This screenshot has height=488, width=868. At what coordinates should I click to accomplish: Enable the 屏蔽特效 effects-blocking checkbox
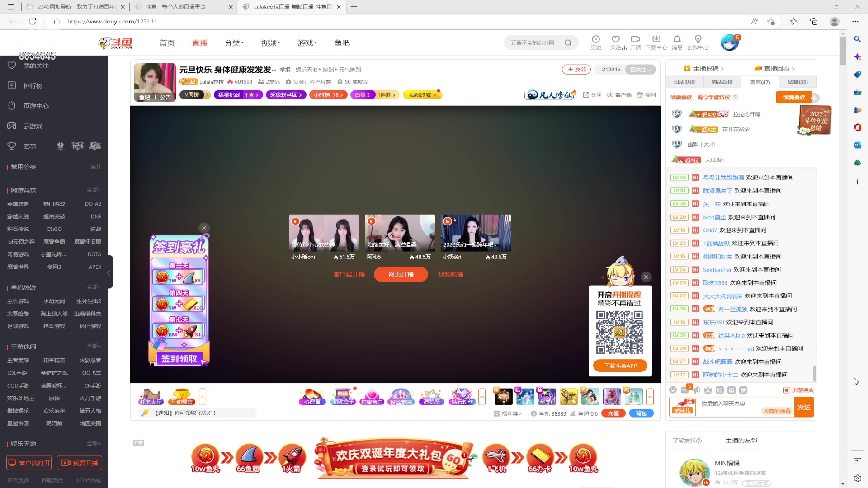[786, 389]
